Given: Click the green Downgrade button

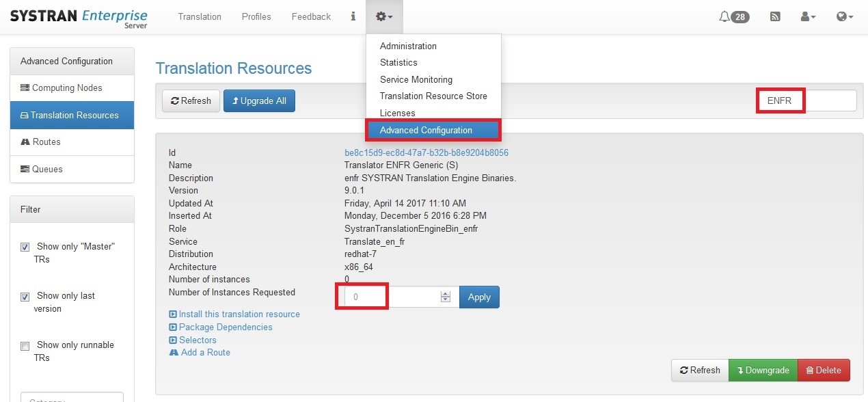Looking at the screenshot, I should pos(763,370).
